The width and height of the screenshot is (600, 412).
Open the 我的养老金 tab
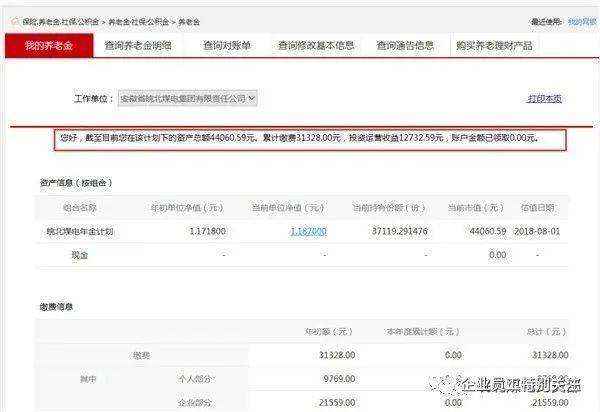click(x=49, y=46)
